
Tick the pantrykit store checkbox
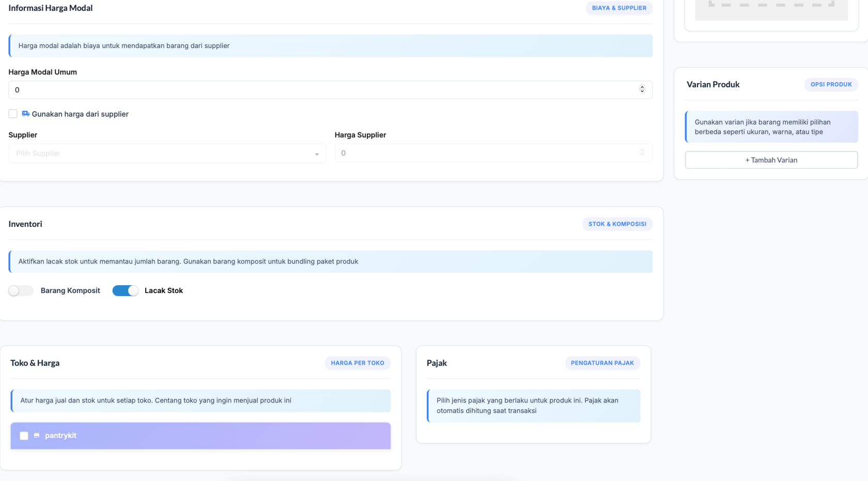click(24, 436)
